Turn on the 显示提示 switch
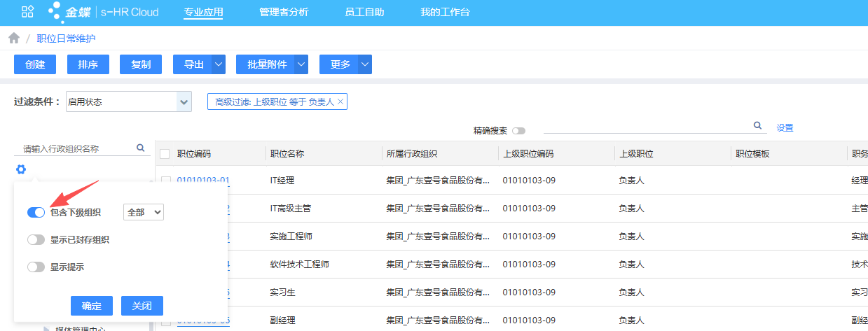This screenshot has width=868, height=331. pyautogui.click(x=36, y=267)
